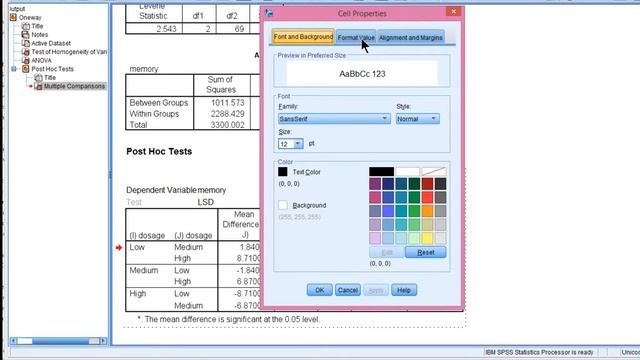This screenshot has height=360, width=640.
Task: Click the 2288.429 sum of squares cell
Action: [228, 114]
